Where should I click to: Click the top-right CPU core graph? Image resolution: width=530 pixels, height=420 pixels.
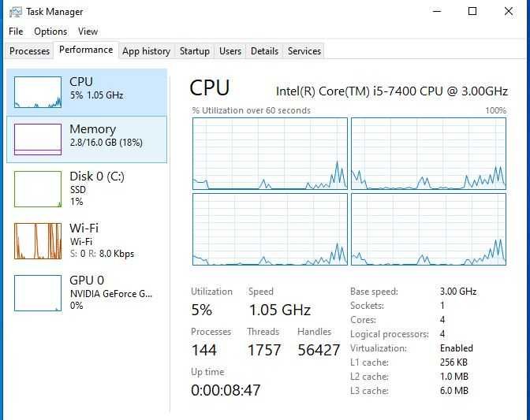[428, 154]
